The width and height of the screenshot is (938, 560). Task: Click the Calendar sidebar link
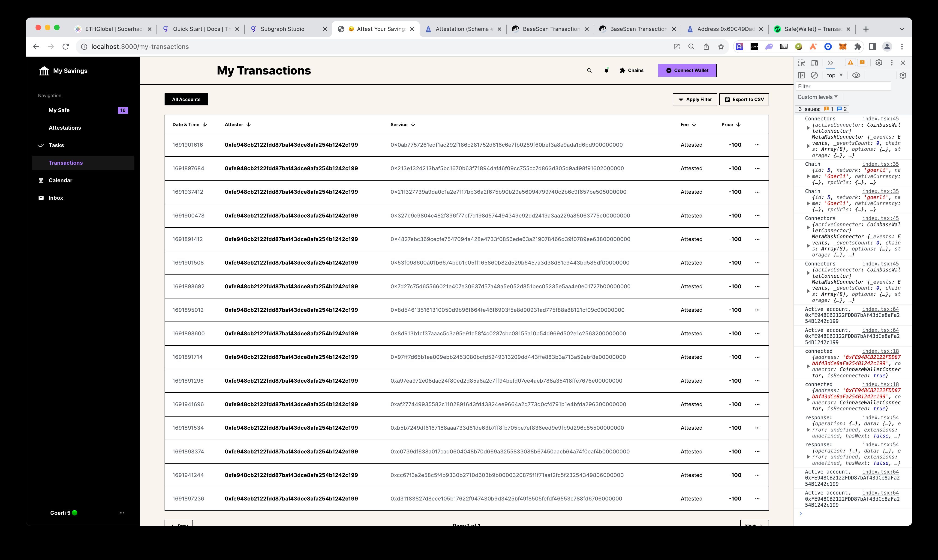click(61, 180)
